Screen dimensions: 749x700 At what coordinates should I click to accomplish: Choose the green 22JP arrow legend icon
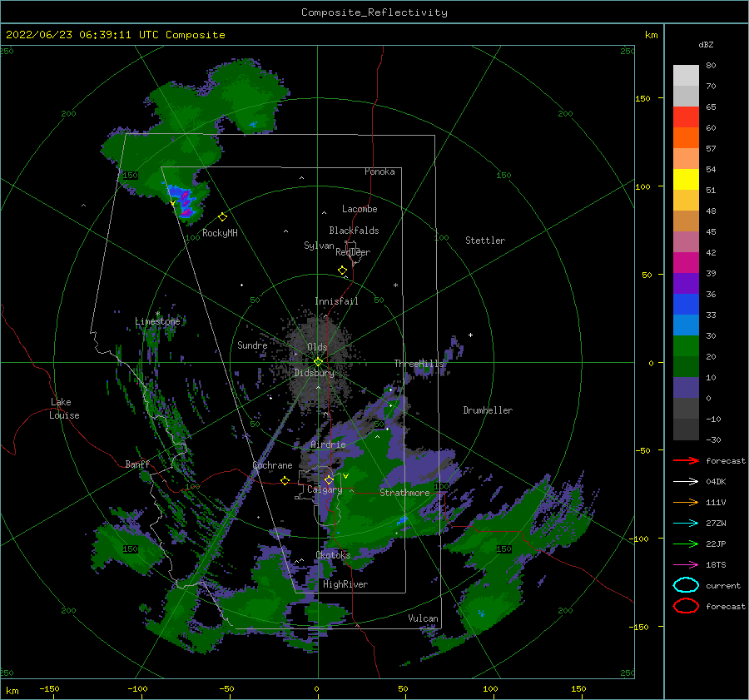686,544
